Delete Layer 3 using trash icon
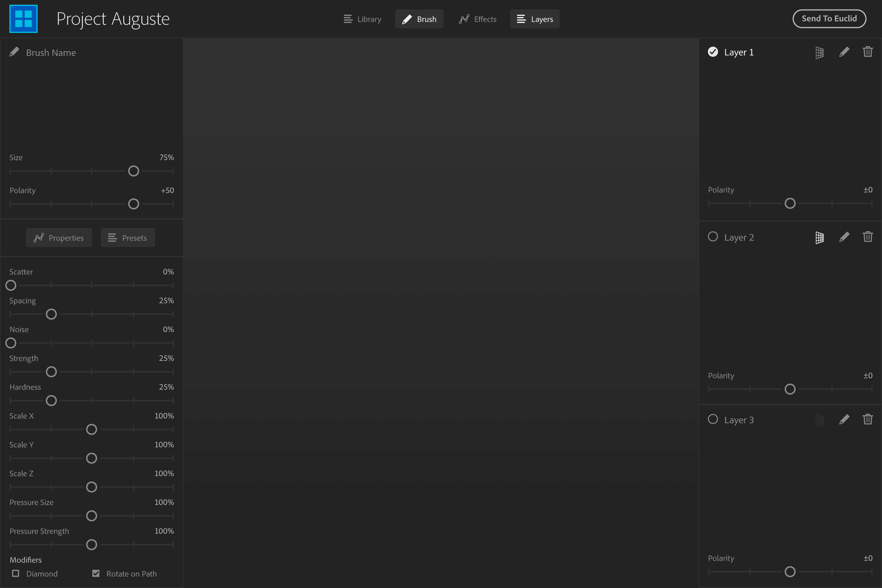The image size is (882, 588). [x=867, y=419]
